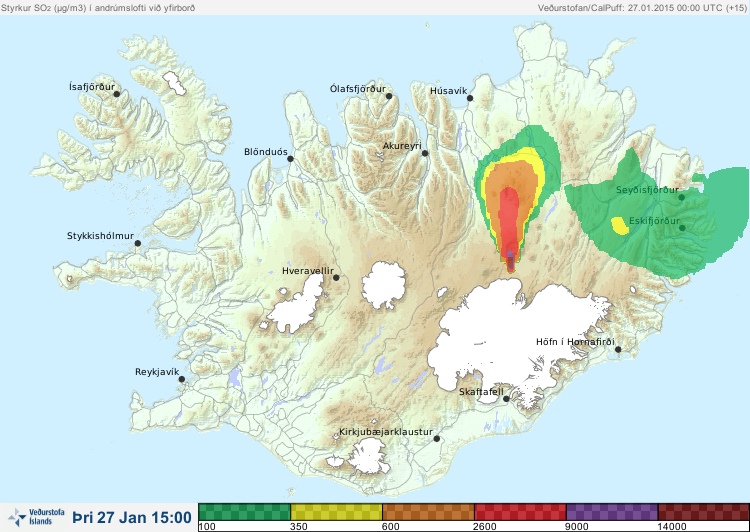
Task: Click the purple eruption source core of plume
Action: pos(510,261)
